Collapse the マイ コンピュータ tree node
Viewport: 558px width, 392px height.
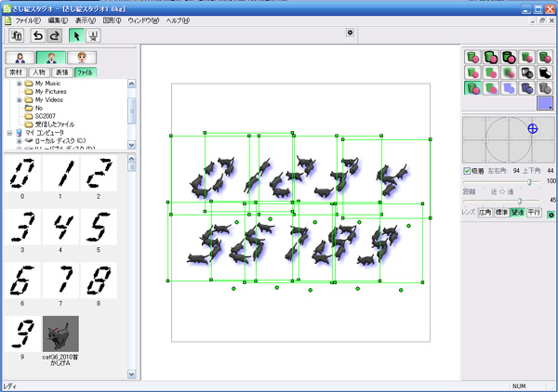9,133
